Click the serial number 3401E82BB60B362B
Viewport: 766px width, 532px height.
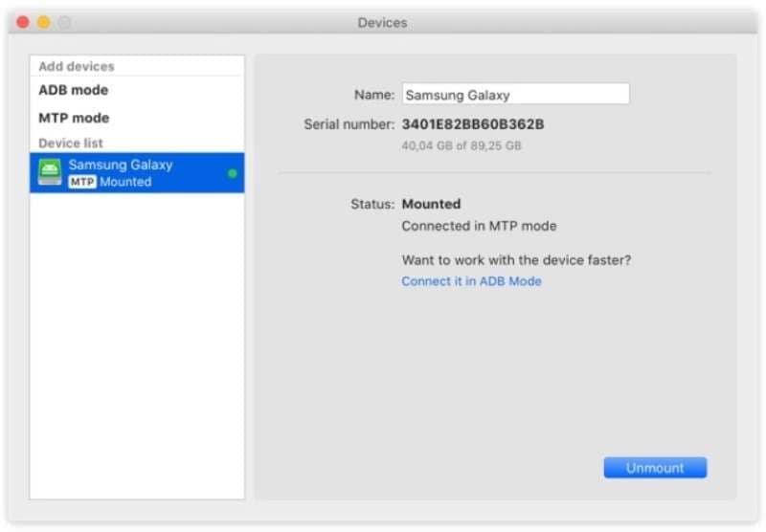[473, 124]
